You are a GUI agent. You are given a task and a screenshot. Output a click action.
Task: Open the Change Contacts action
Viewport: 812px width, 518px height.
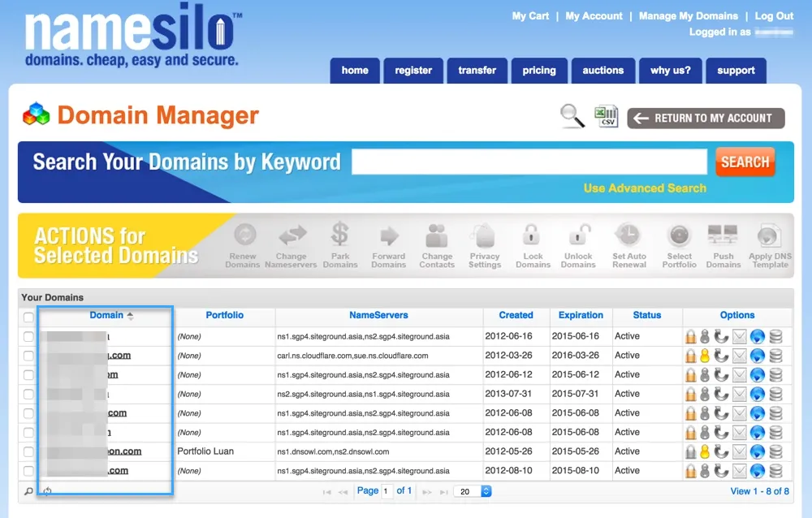(x=437, y=235)
